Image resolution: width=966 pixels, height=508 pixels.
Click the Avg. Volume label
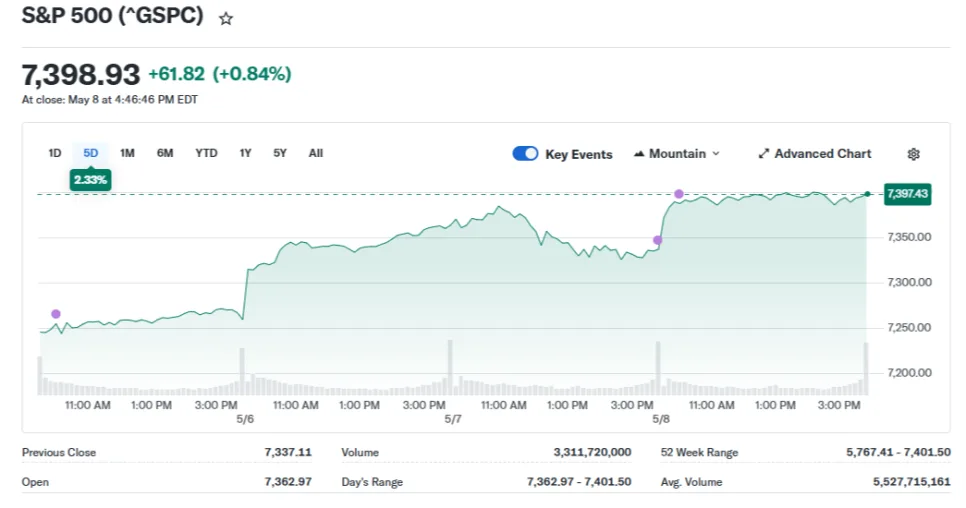coord(691,482)
